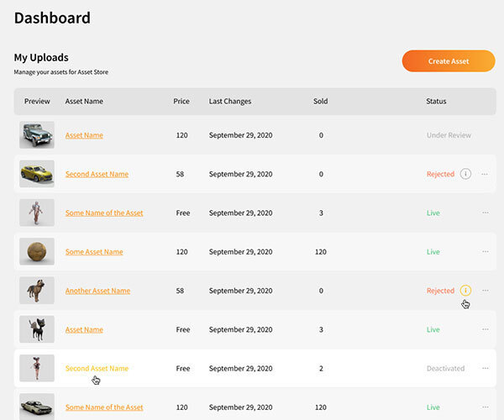Click the Price column header
The height and width of the screenshot is (420, 504).
[x=181, y=102]
